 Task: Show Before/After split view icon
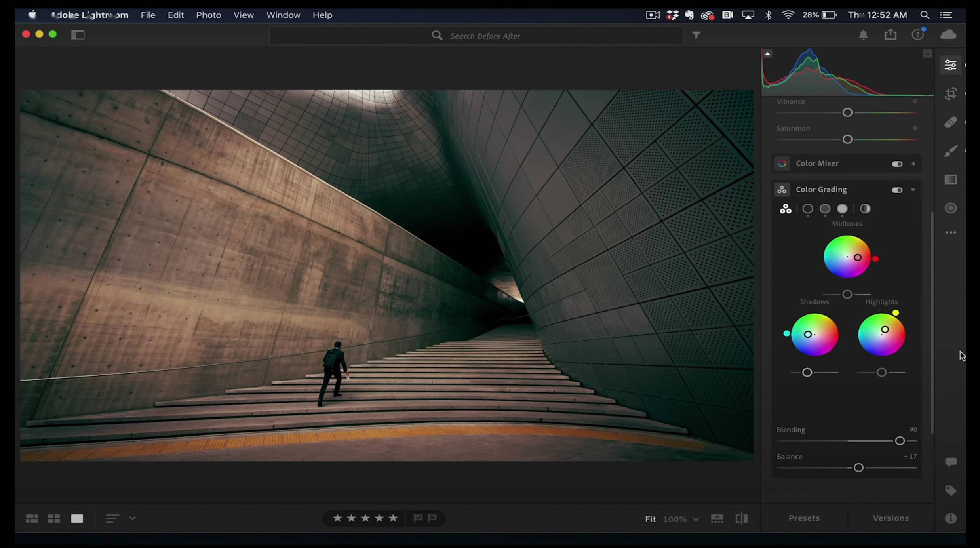click(741, 518)
